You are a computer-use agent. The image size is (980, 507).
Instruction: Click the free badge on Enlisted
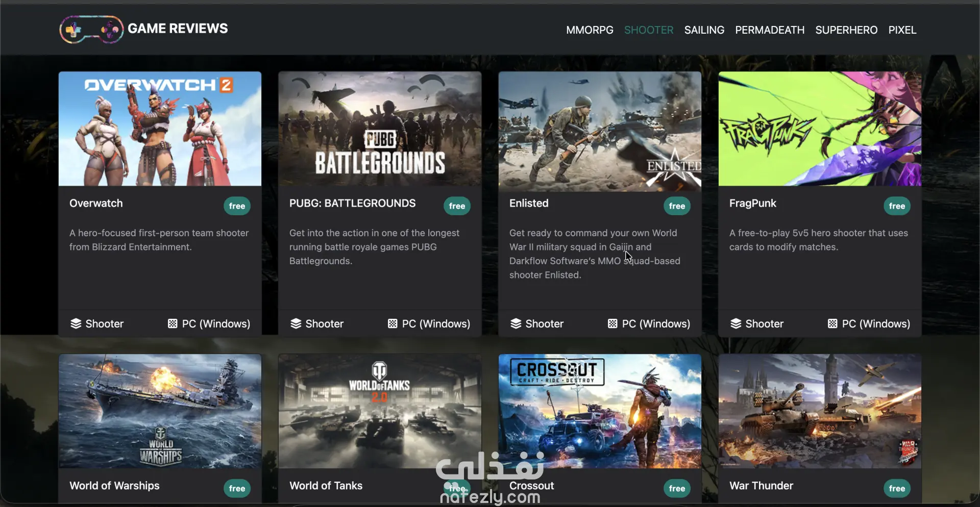(x=677, y=206)
